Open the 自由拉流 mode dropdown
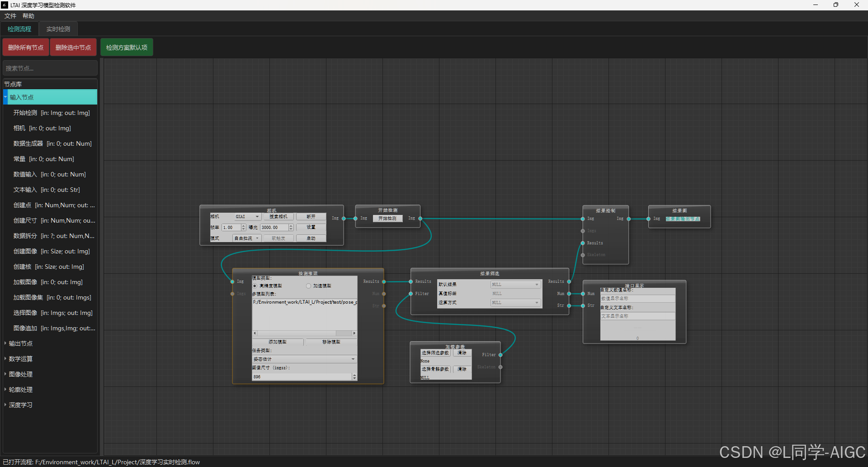 pos(247,238)
